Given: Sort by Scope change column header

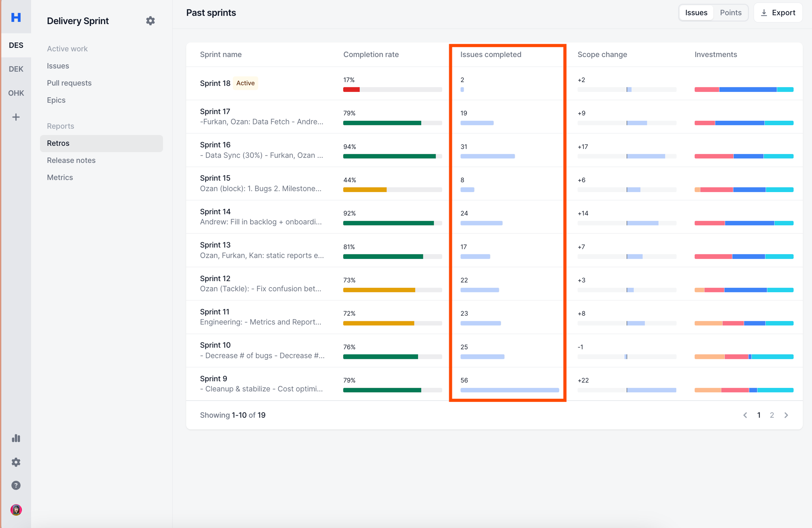Looking at the screenshot, I should pyautogui.click(x=602, y=54).
